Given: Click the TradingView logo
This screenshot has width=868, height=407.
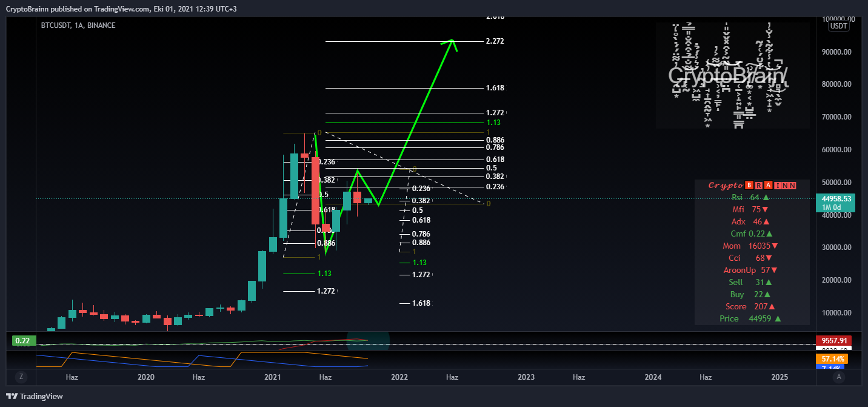Looking at the screenshot, I should pos(34,397).
